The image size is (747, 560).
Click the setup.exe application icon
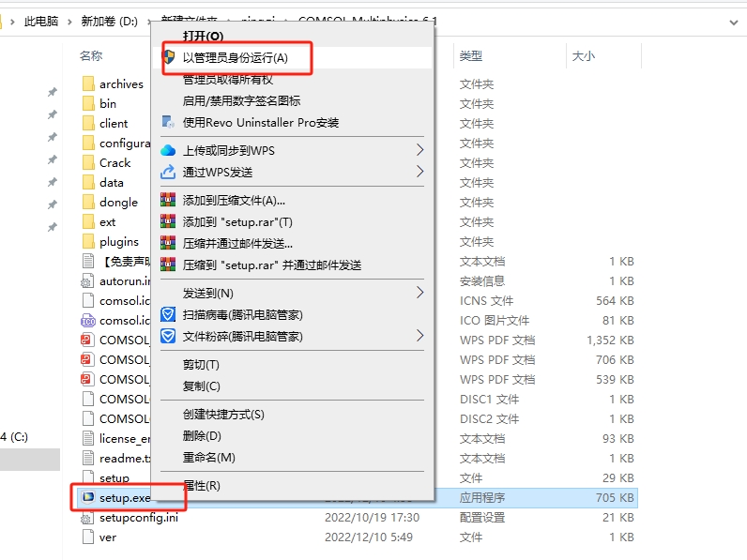tap(88, 497)
